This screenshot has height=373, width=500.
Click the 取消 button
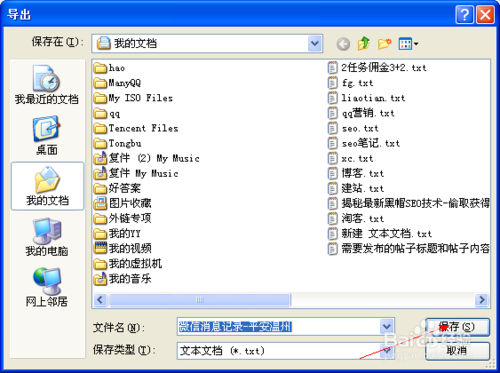[x=457, y=351]
